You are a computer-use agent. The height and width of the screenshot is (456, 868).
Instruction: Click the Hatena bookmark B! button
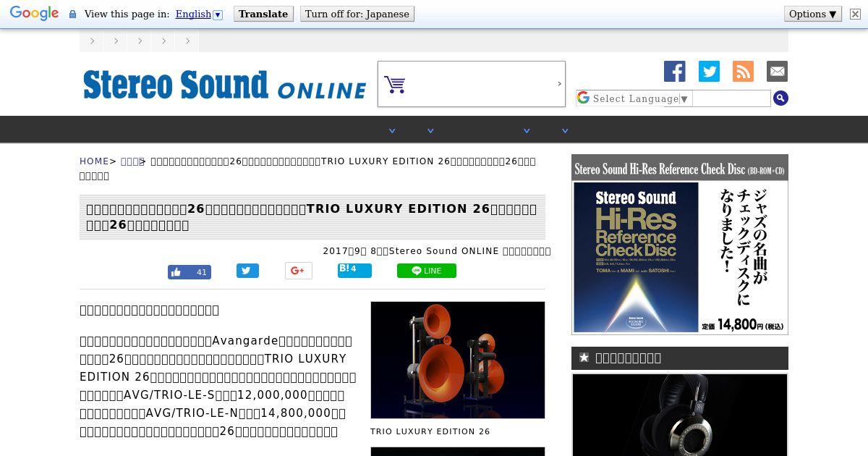point(354,270)
